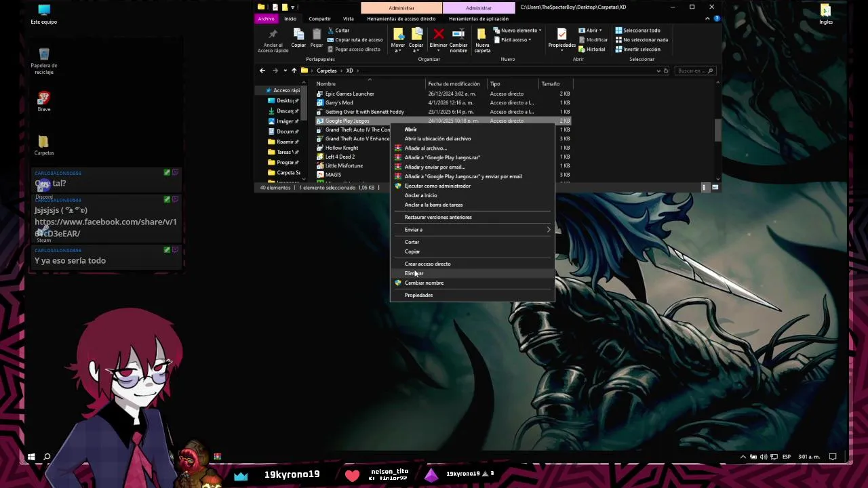Viewport: 868px width, 488px height.
Task: Open recent locations dropdown arrow
Action: 285,70
